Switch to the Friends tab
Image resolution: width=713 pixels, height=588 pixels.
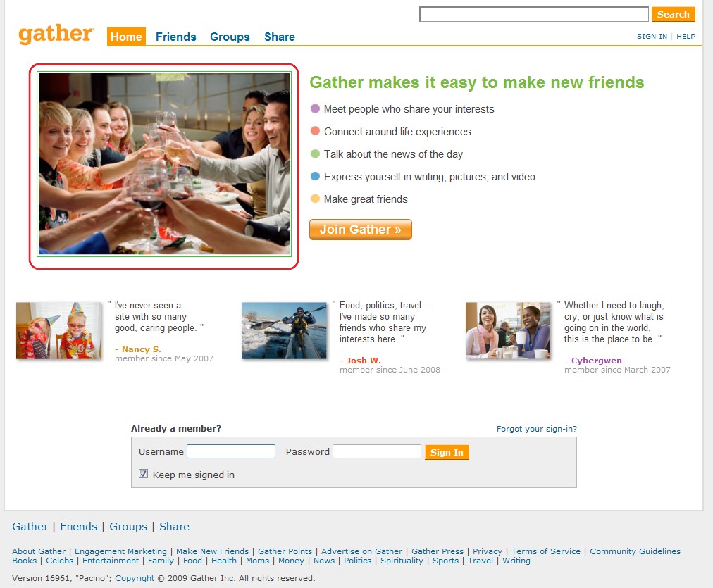176,37
